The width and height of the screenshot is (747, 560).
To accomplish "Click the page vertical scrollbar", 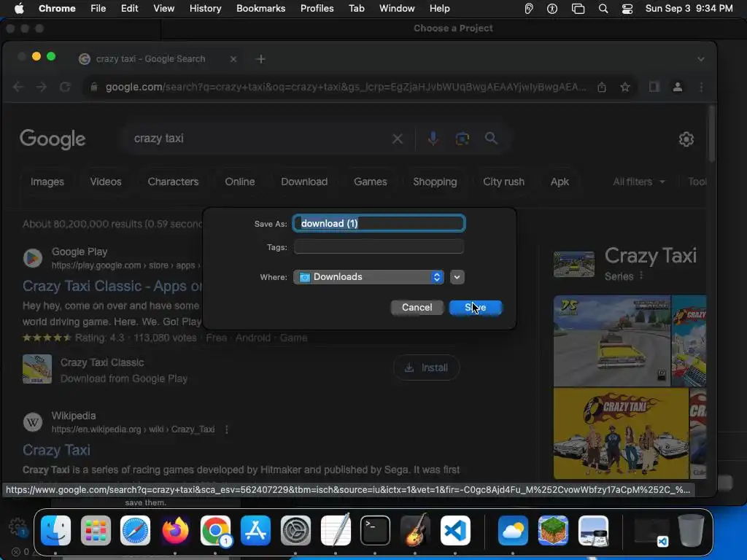I will point(712,134).
